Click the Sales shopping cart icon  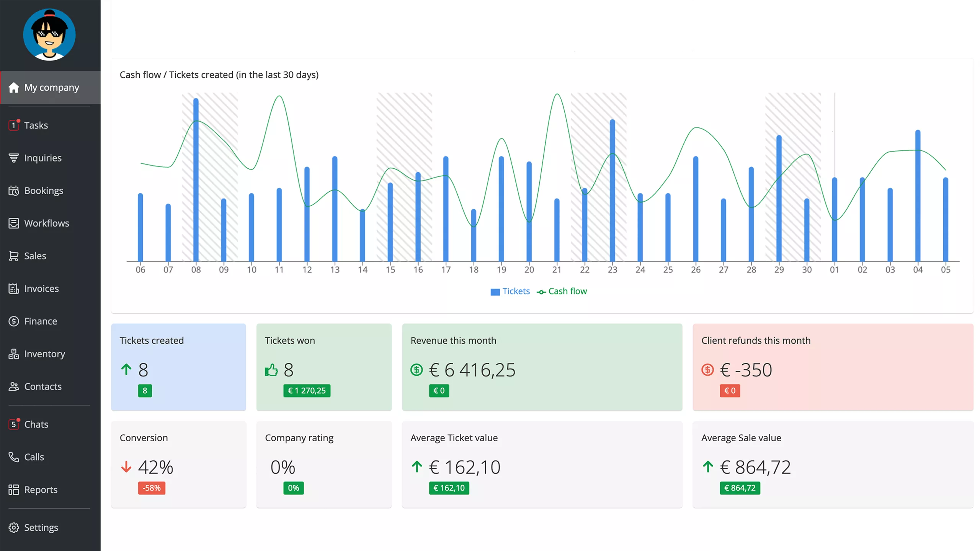pos(14,256)
